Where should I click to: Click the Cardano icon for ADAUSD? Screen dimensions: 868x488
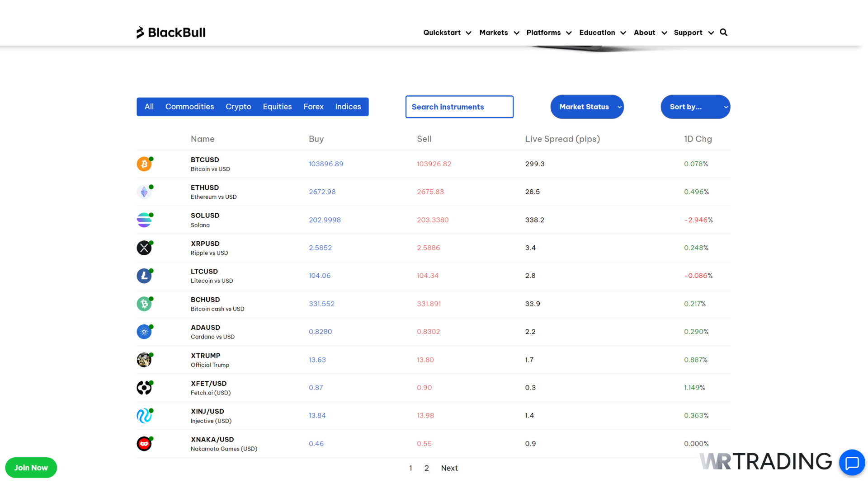[x=144, y=332]
